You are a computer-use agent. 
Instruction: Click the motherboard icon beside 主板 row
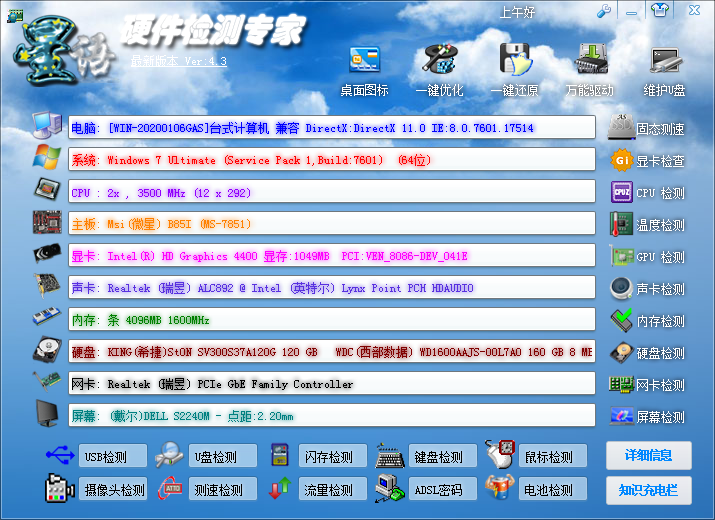coord(47,222)
